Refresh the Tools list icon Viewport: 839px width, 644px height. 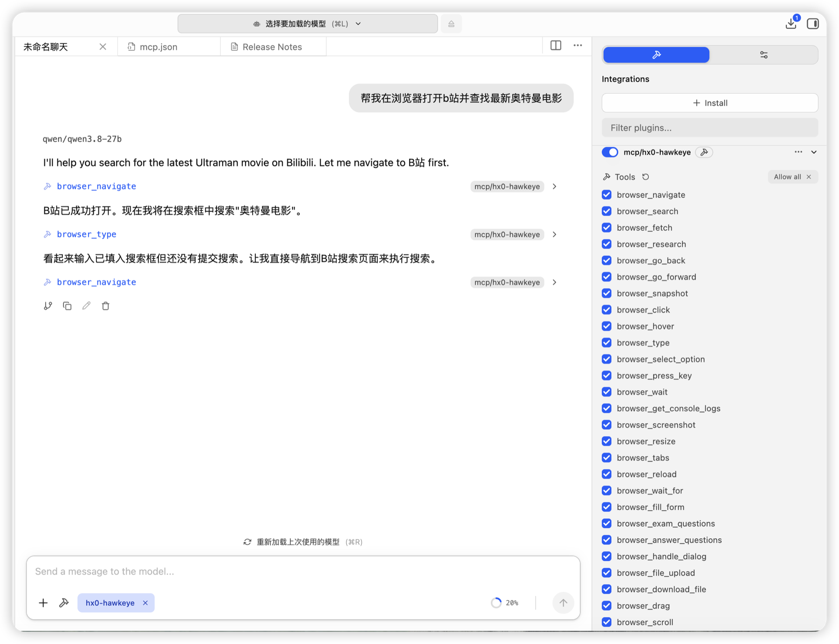[x=646, y=177]
